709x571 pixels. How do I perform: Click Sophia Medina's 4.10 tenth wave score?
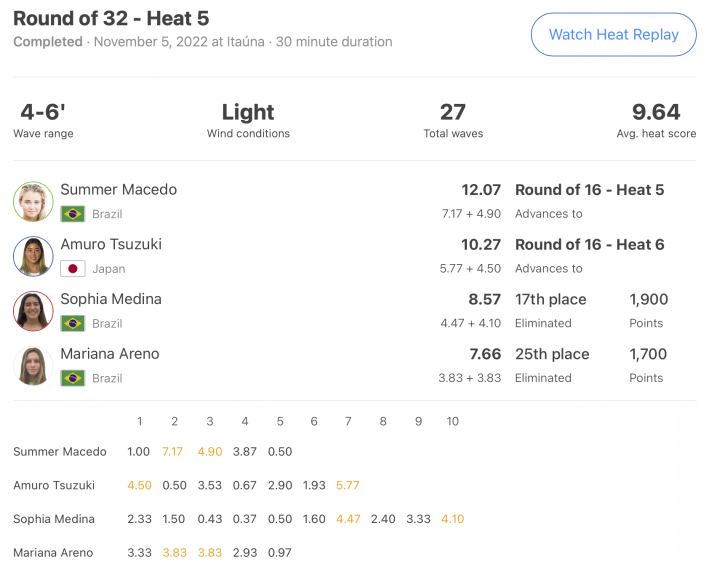point(453,519)
